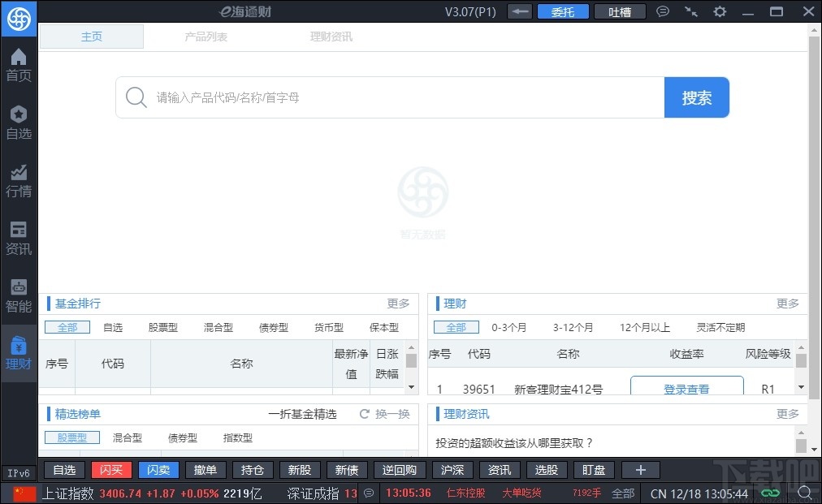Open the 全部 dropdown in status bar
This screenshot has height=504, width=822.
coord(623,493)
